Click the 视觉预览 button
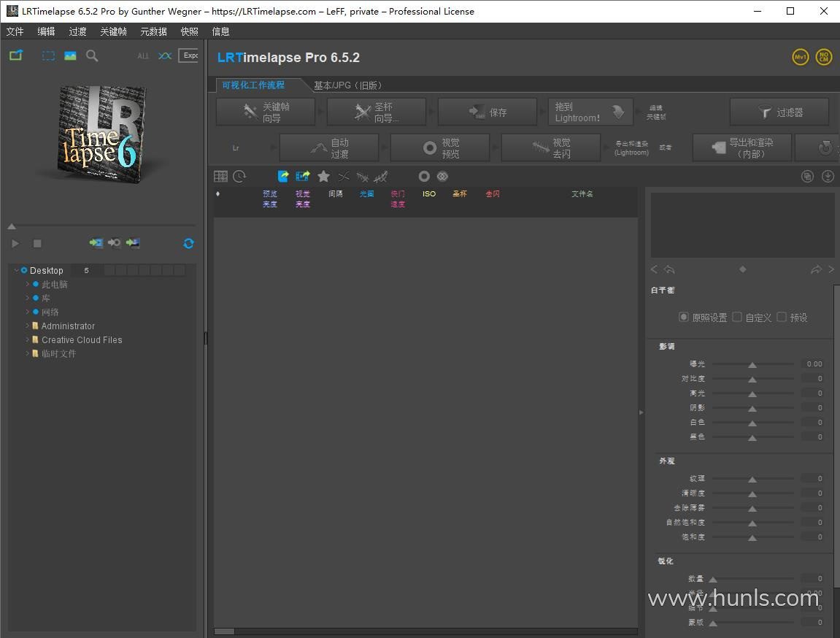The width and height of the screenshot is (840, 638). (x=440, y=148)
